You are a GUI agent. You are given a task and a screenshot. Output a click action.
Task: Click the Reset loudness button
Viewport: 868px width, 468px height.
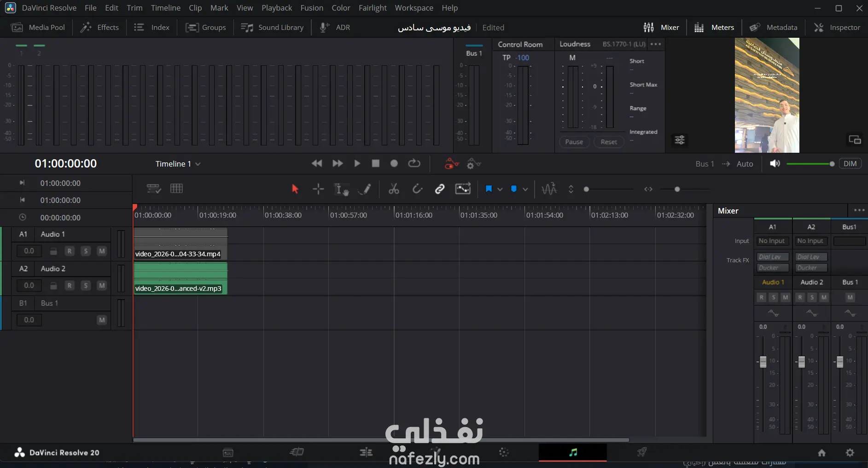point(609,142)
